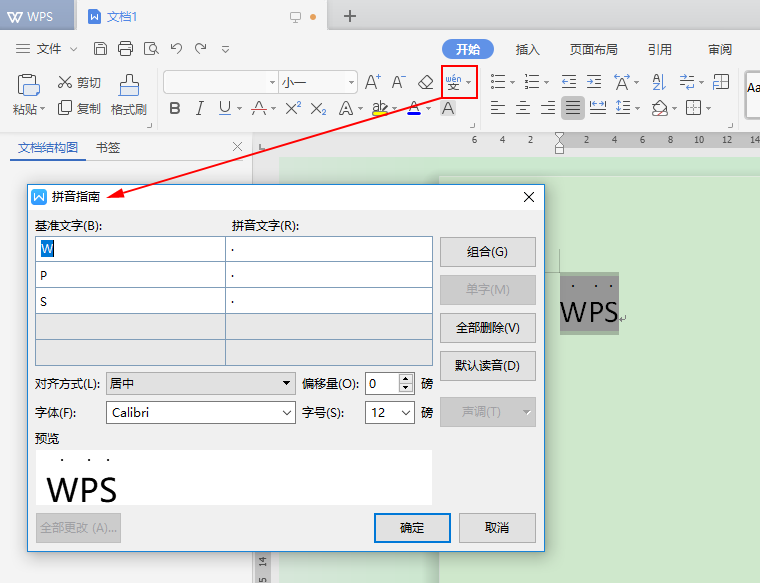Image resolution: width=760 pixels, height=583 pixels.
Task: Open the 书签 panel tab
Action: (x=108, y=147)
